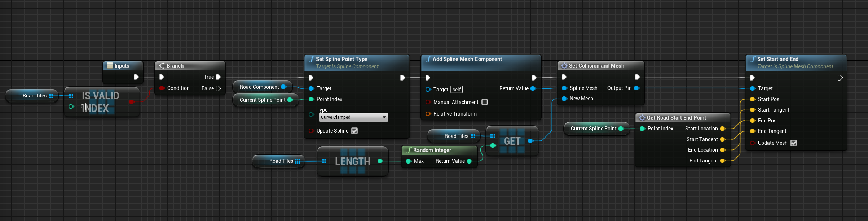
Task: Click the Set Collision and Mesh node title
Action: (x=596, y=66)
